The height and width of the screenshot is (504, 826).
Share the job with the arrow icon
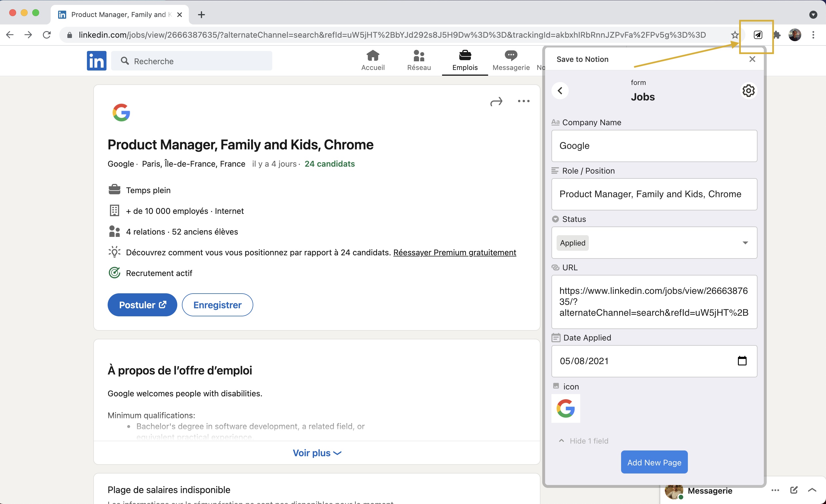(x=496, y=101)
